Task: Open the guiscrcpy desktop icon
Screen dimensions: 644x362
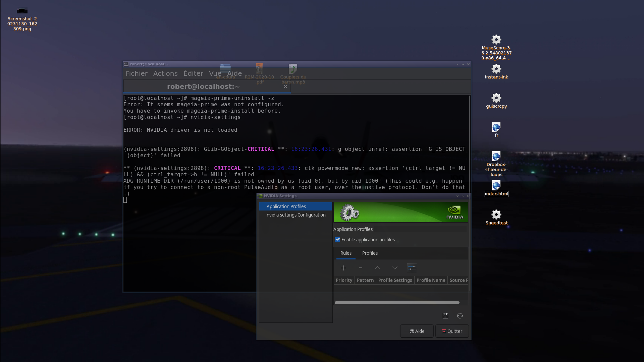Action: click(x=496, y=101)
